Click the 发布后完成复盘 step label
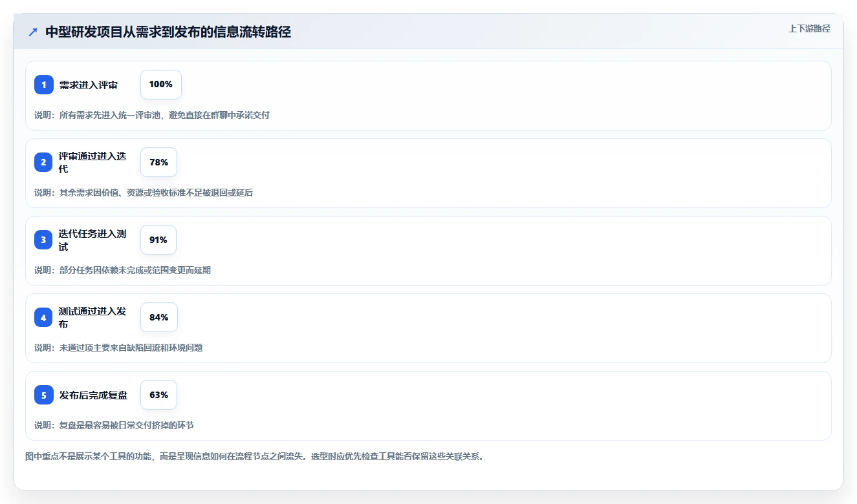The width and height of the screenshot is (857, 504). [93, 395]
